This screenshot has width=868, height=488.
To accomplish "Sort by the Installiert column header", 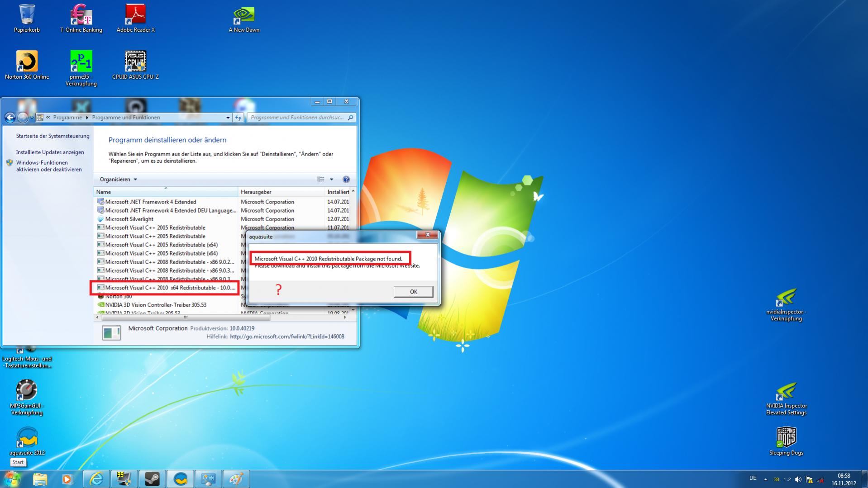I will [x=338, y=192].
